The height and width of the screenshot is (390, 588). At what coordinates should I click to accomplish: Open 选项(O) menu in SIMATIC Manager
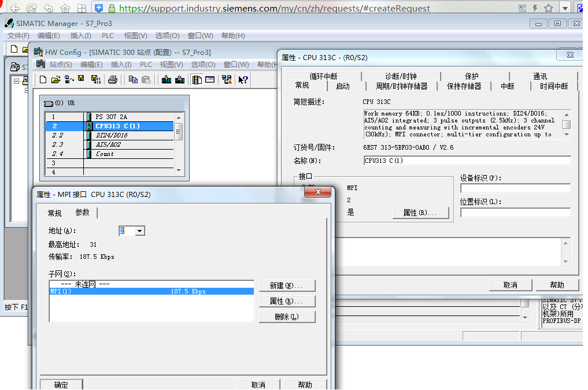click(167, 36)
